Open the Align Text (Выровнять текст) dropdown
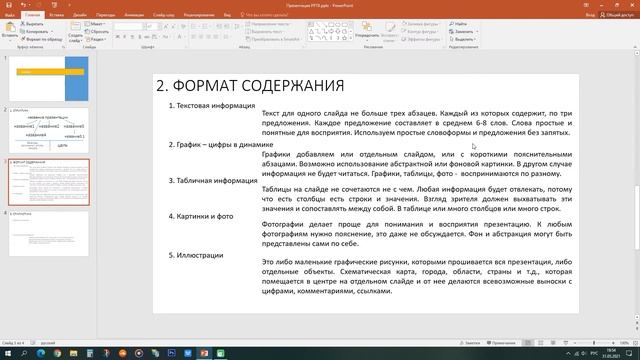The image size is (640, 360). coord(265,31)
